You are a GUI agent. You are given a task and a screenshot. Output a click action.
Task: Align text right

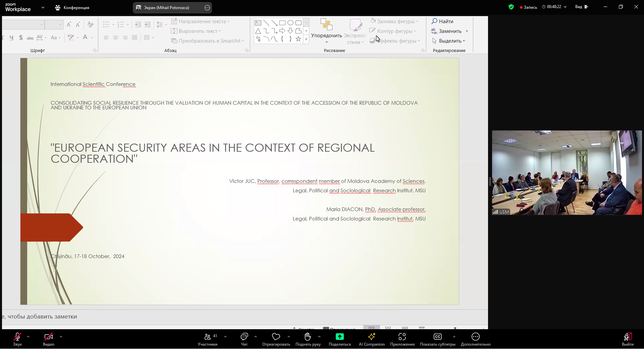[x=125, y=38]
